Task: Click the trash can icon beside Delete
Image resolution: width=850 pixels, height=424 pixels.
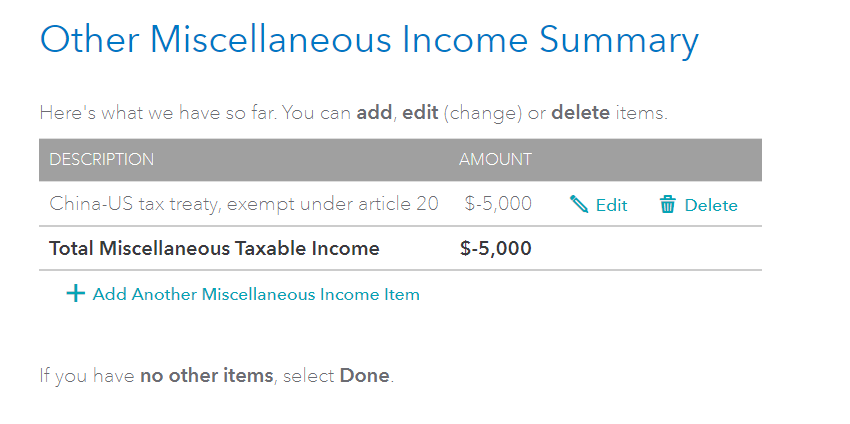Action: [667, 204]
